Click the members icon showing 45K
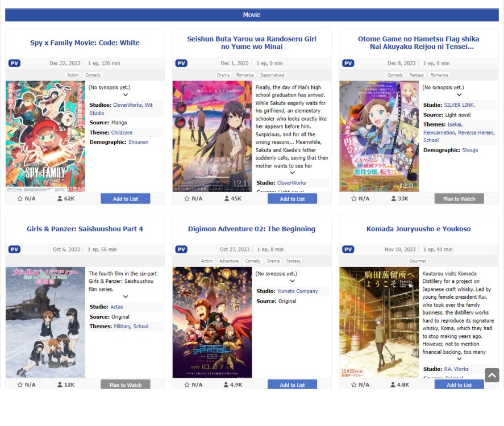 (x=227, y=199)
